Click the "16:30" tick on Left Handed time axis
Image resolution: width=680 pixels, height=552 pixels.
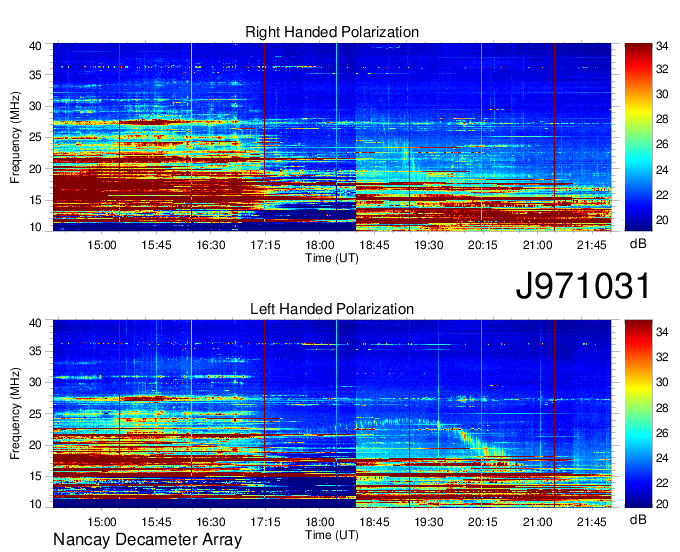click(211, 522)
